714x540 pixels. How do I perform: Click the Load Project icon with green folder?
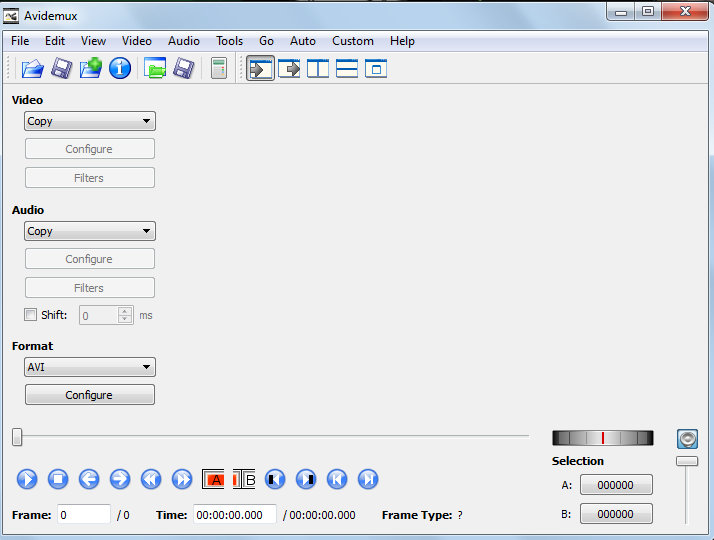[x=155, y=68]
